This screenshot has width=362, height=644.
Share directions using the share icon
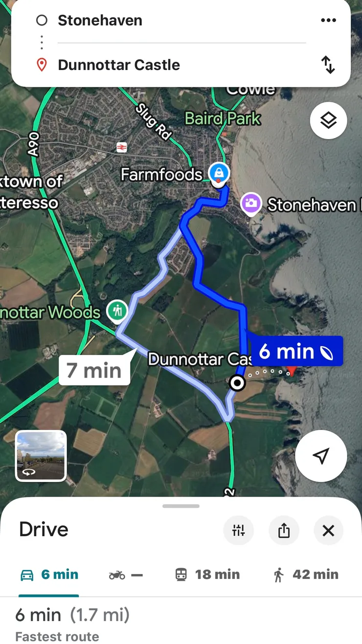284,530
